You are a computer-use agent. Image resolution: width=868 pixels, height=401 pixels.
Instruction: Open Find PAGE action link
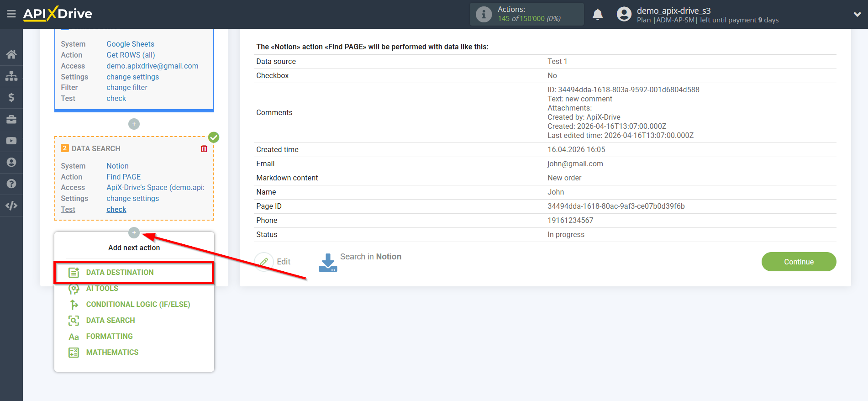[123, 177]
